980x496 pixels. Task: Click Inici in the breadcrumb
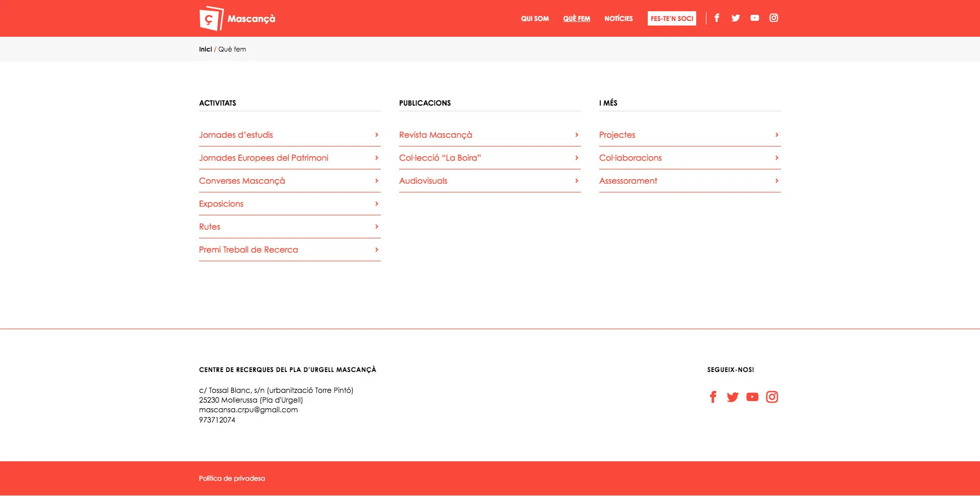tap(205, 49)
